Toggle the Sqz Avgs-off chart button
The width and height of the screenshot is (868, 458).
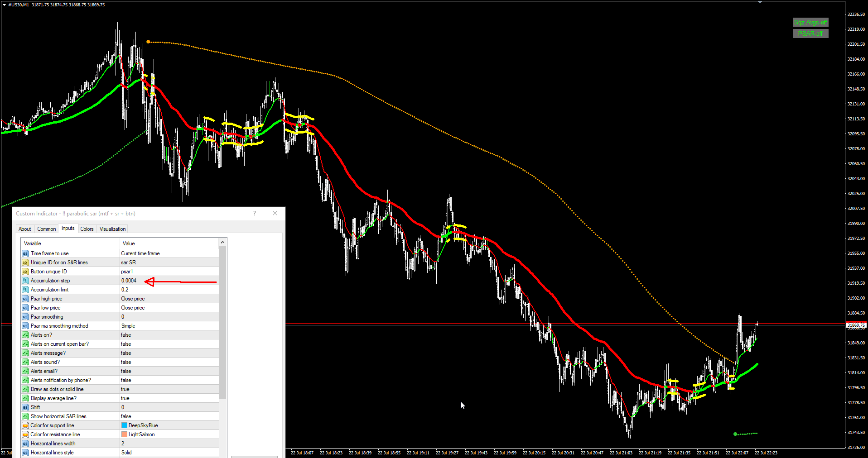[x=810, y=22]
